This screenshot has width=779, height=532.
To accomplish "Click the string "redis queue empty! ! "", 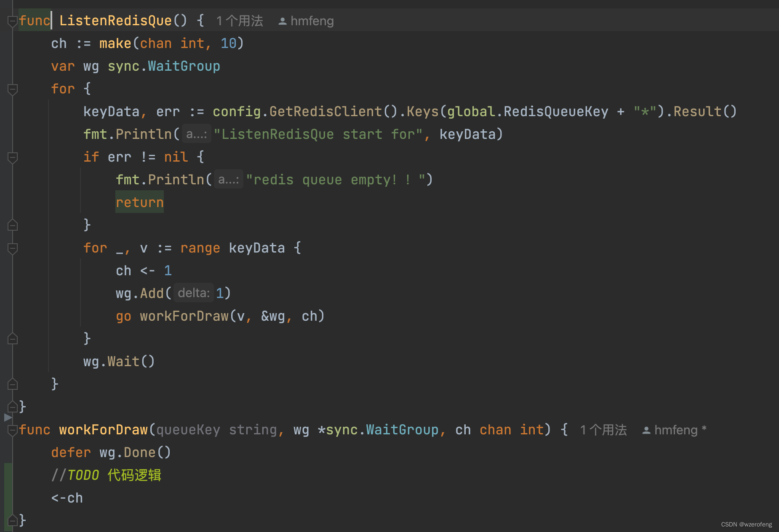I will click(x=335, y=180).
